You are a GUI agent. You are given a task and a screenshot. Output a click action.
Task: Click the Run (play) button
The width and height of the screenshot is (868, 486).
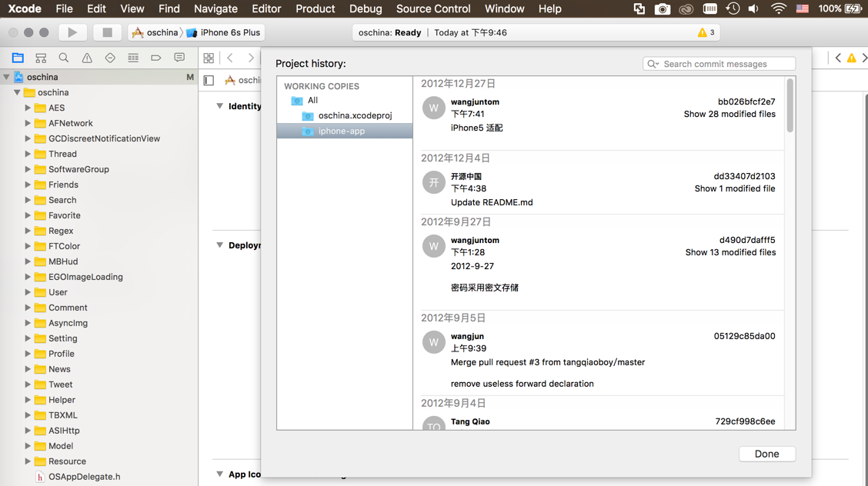72,32
